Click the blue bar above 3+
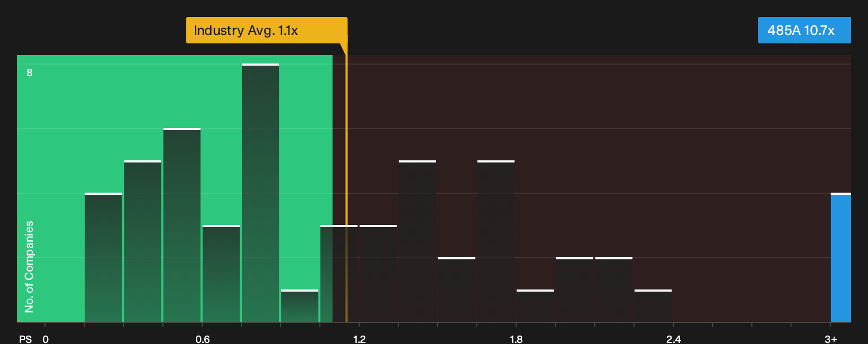Image resolution: width=868 pixels, height=344 pixels. 841,257
